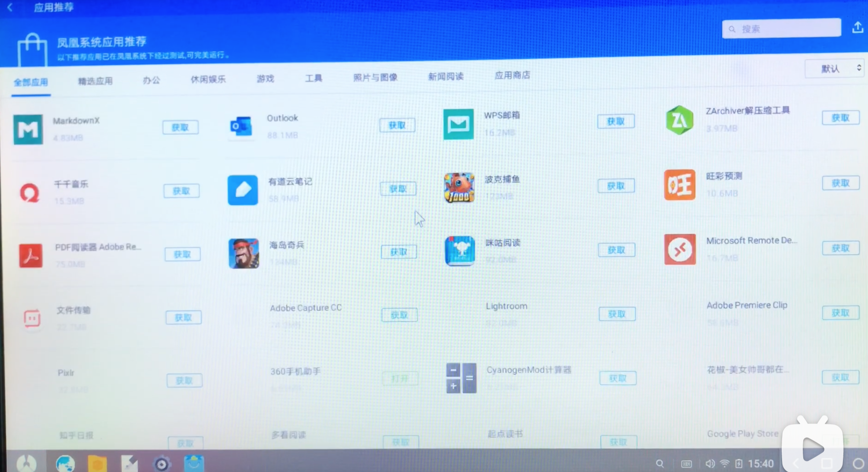Screen dimensions: 868x472
Task: Switch to the 照片与图像 tab
Action: click(375, 77)
